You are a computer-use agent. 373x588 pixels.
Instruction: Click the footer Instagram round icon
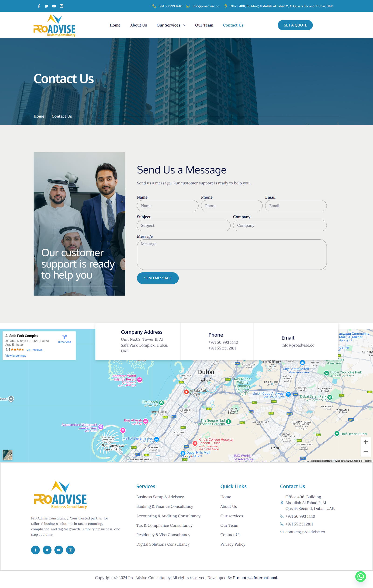click(70, 550)
